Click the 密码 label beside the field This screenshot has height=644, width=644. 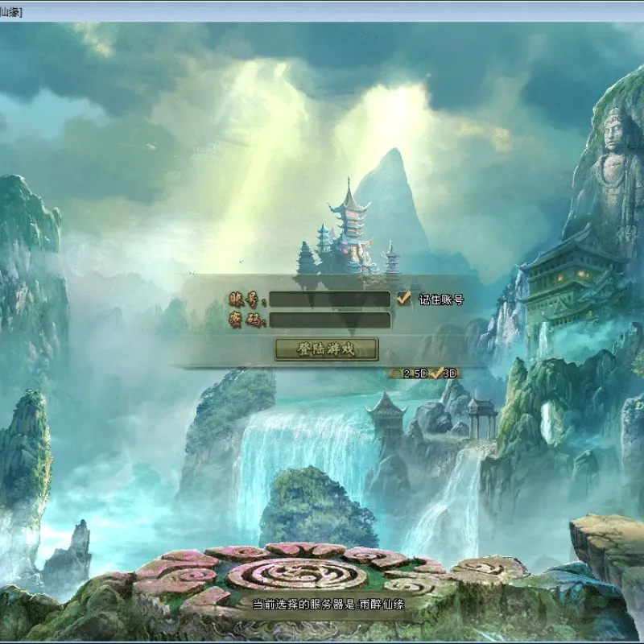pyautogui.click(x=247, y=320)
